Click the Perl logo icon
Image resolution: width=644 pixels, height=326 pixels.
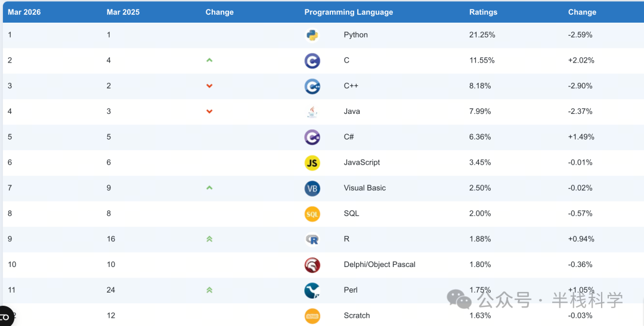pyautogui.click(x=312, y=290)
